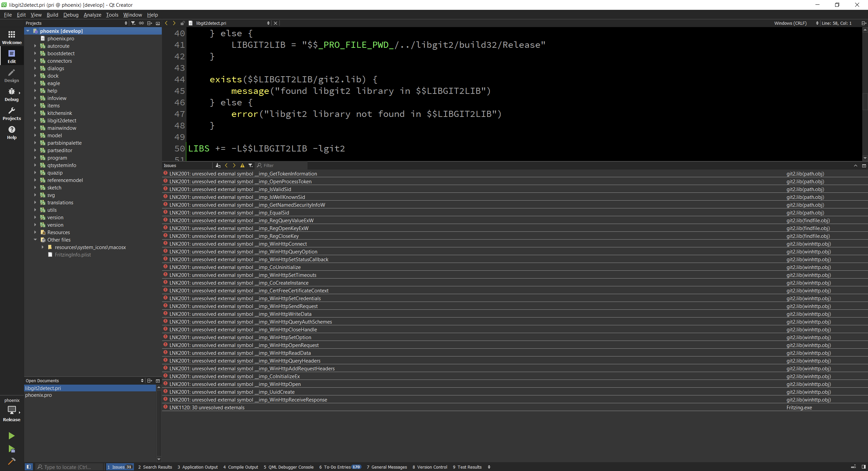Click the filter tree funnel icon

(133, 23)
